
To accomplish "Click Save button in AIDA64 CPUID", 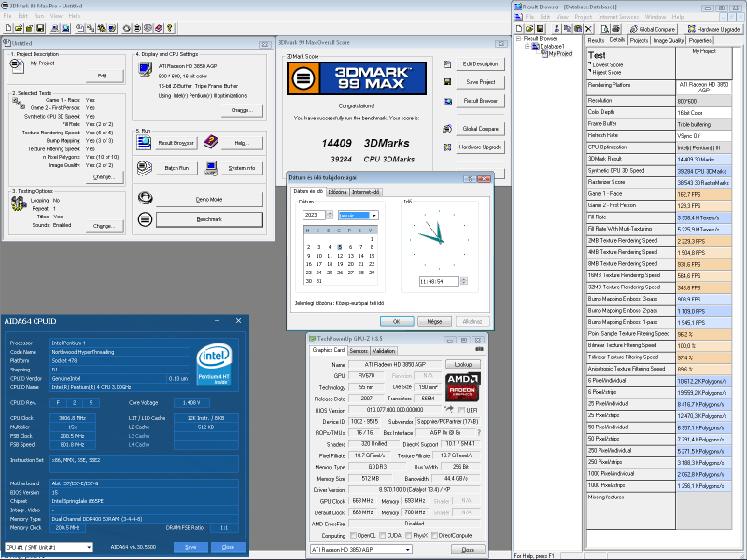I will [190, 547].
